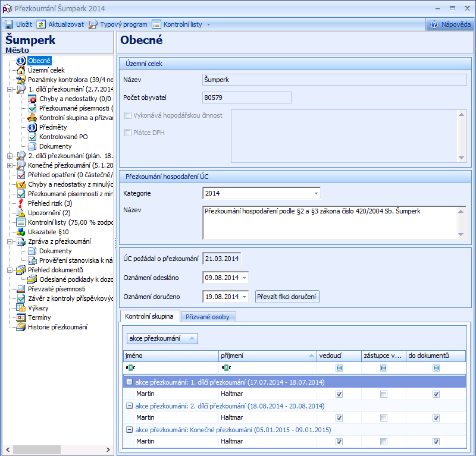Image resolution: width=476 pixels, height=456 pixels.
Task: Click the Územní celek house icon
Action: click(x=21, y=70)
